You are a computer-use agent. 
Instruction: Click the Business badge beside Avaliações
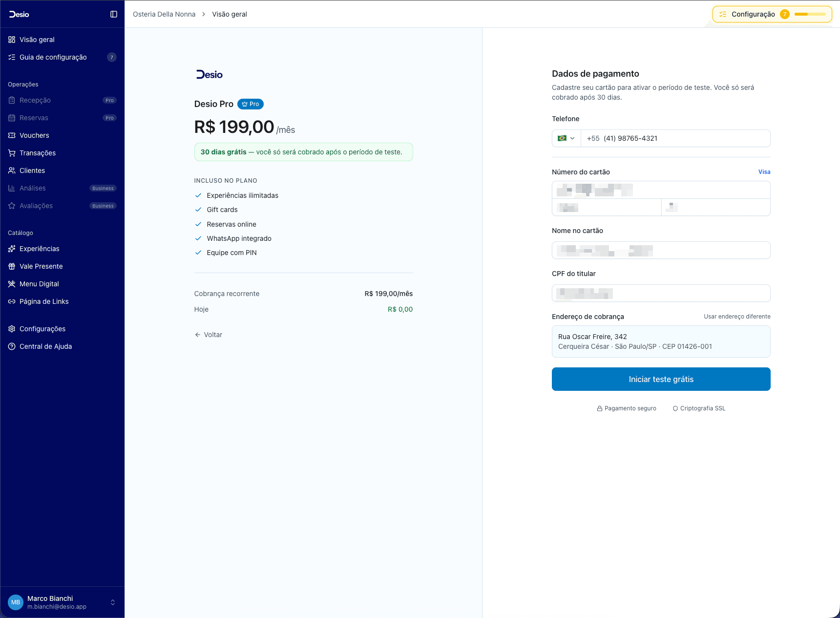pyautogui.click(x=103, y=206)
